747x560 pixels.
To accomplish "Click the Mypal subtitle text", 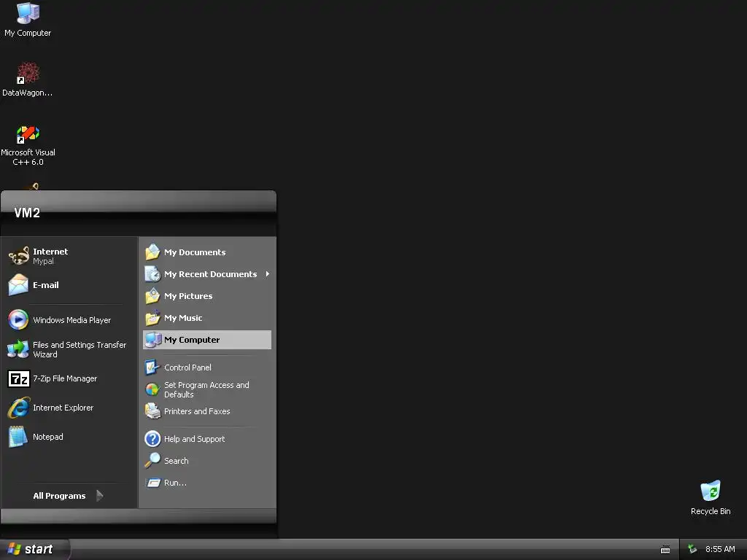I will (x=43, y=262).
